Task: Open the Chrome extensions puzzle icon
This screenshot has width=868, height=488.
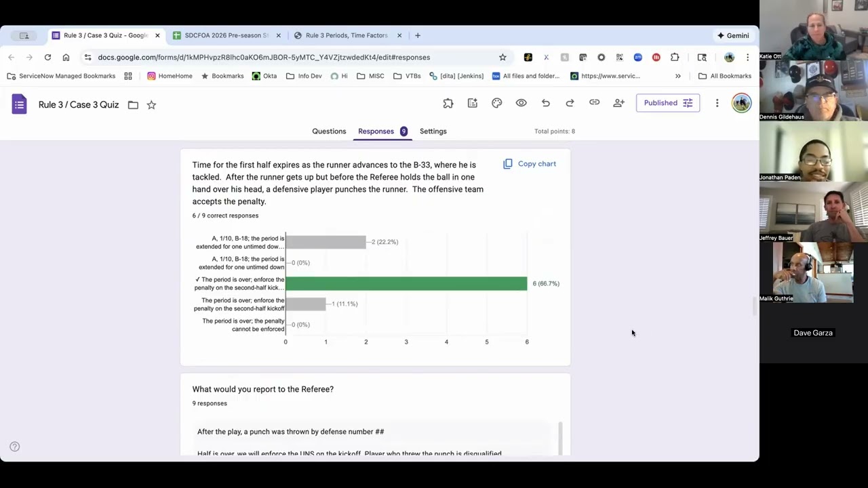Action: (x=675, y=57)
